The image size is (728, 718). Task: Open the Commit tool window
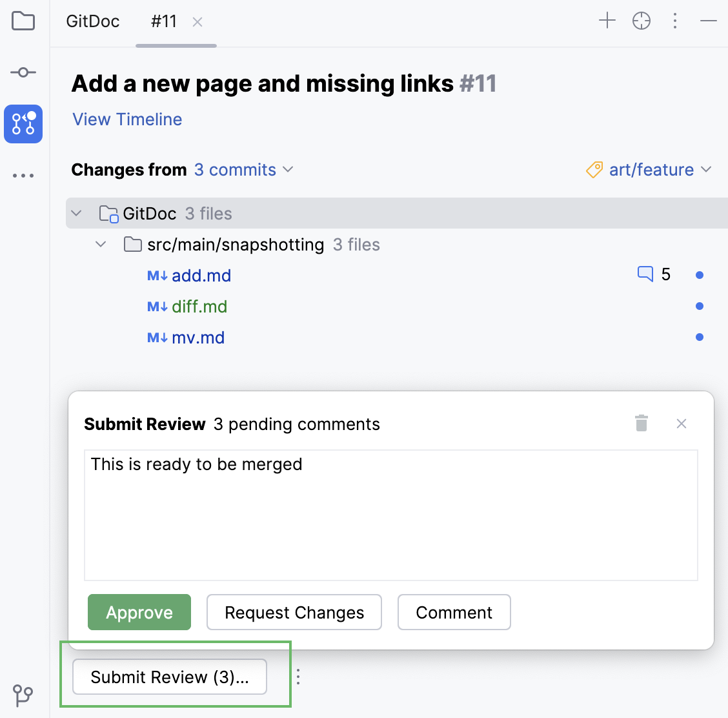(x=23, y=72)
